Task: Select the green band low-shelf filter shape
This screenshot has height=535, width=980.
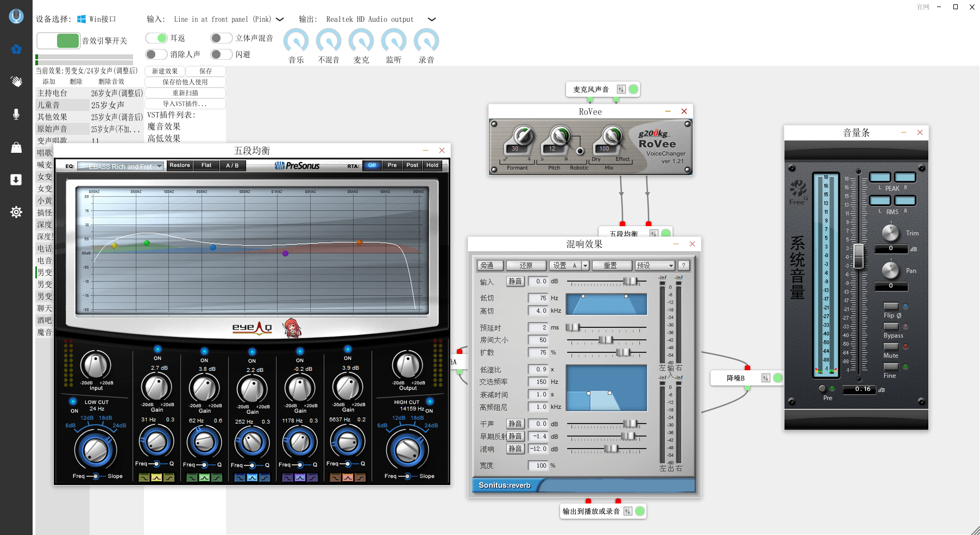Action: [x=193, y=477]
